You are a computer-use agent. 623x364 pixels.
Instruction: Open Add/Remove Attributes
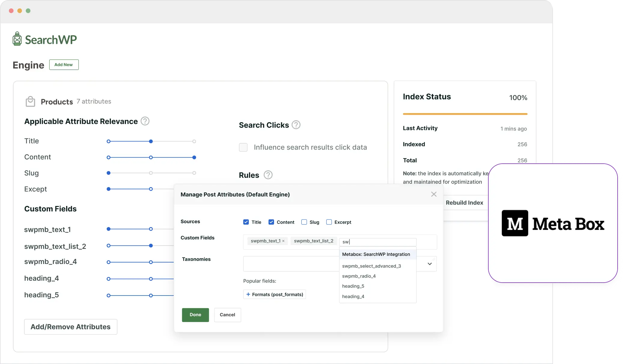[x=70, y=326]
